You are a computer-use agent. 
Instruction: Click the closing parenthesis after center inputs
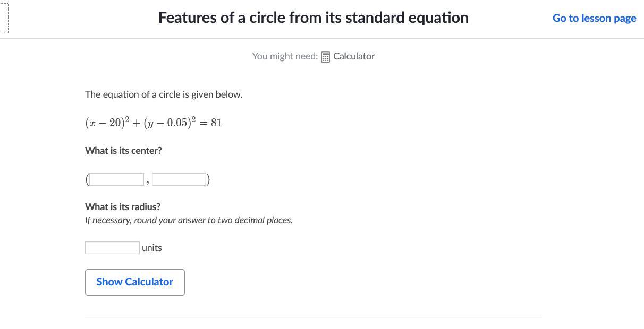208,180
